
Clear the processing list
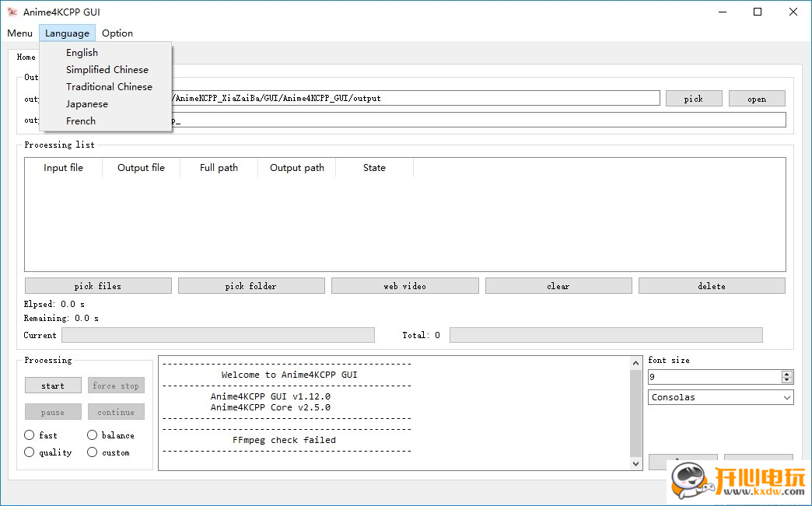pos(558,285)
